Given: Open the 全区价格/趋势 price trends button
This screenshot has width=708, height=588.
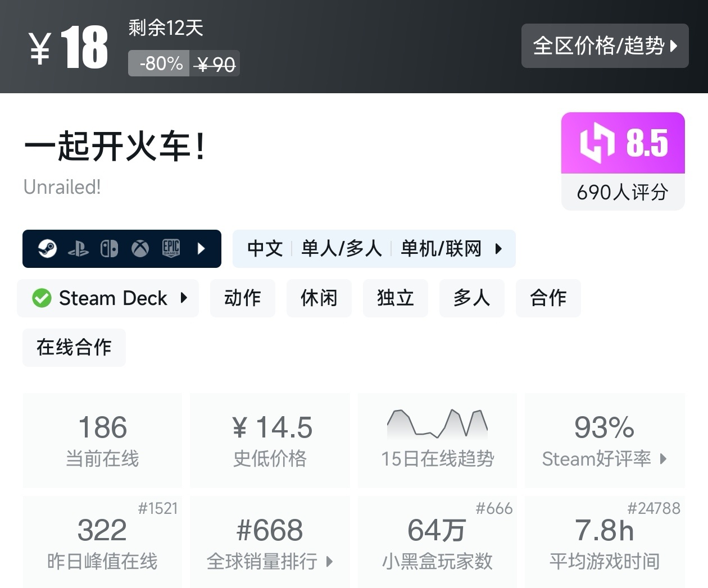Looking at the screenshot, I should coord(605,45).
